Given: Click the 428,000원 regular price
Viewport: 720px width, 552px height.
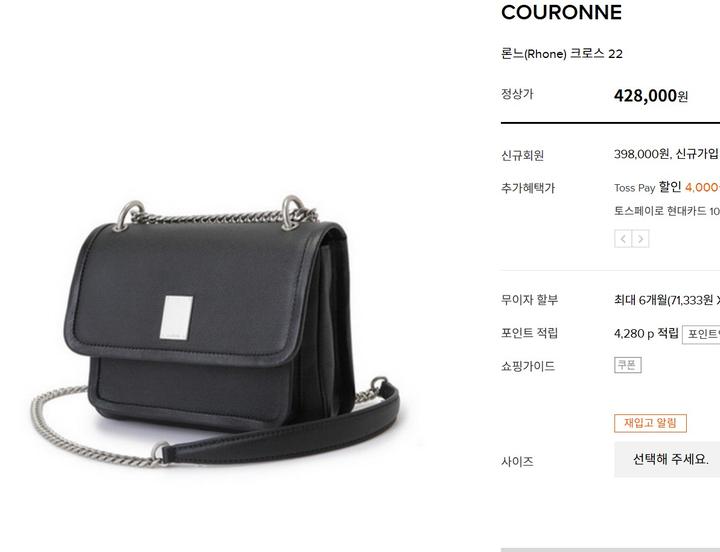Looking at the screenshot, I should 651,96.
